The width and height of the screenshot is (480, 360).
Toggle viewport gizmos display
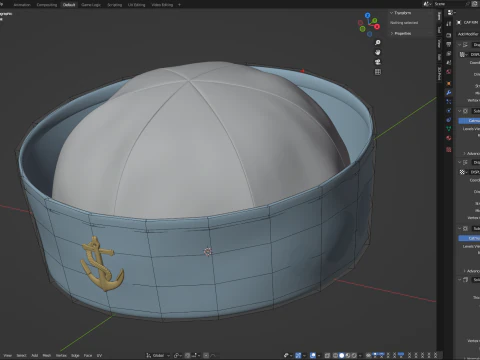(298, 355)
